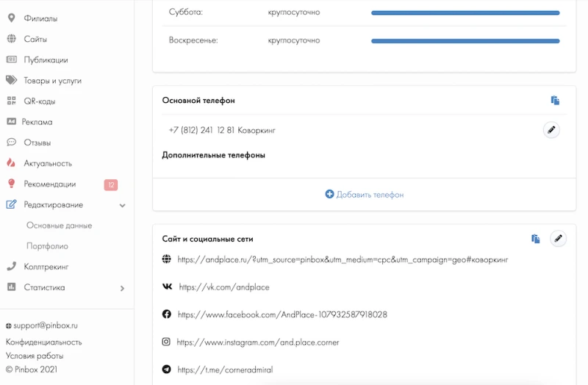Open the support@pinbox.ru email link

pyautogui.click(x=45, y=325)
